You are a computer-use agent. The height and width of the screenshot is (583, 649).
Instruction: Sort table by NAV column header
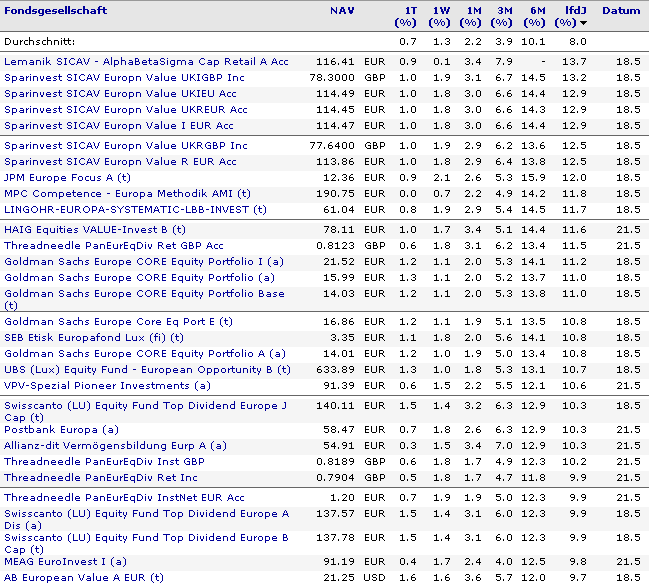click(x=342, y=10)
